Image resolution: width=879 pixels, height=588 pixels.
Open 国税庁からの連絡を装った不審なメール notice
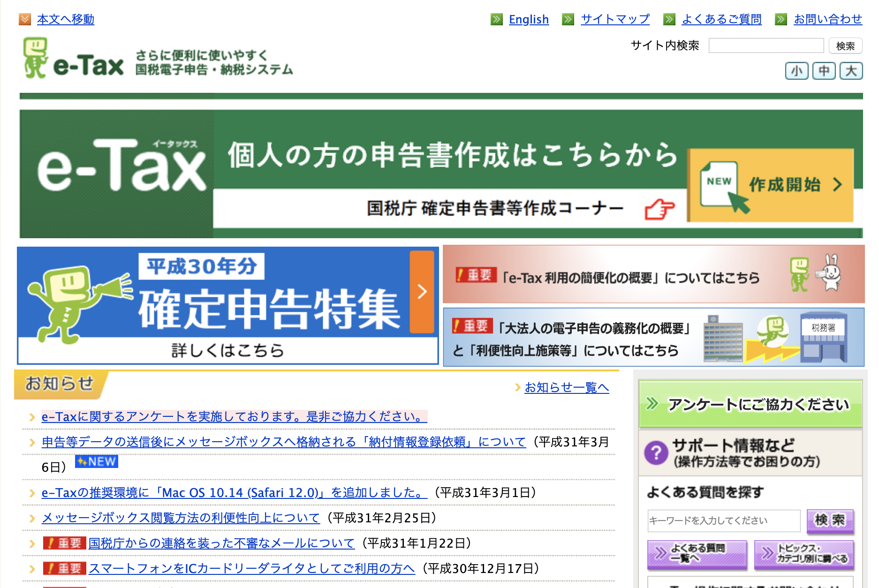221,543
